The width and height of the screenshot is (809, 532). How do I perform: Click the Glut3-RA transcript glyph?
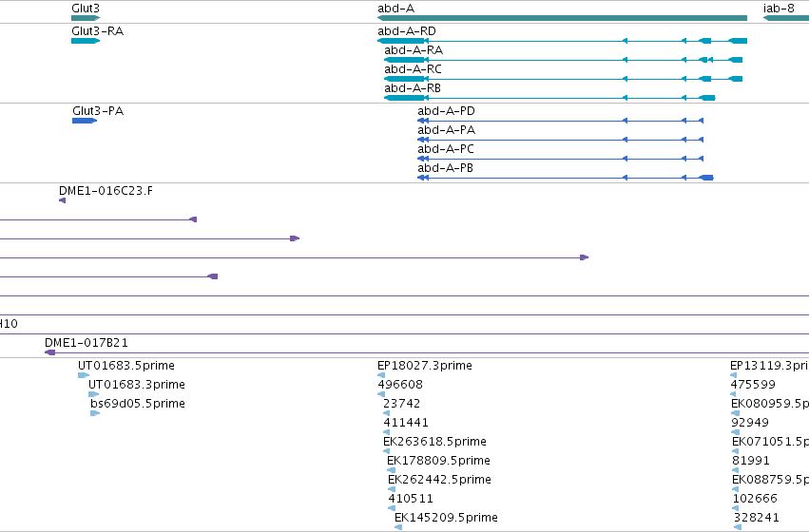coord(86,41)
